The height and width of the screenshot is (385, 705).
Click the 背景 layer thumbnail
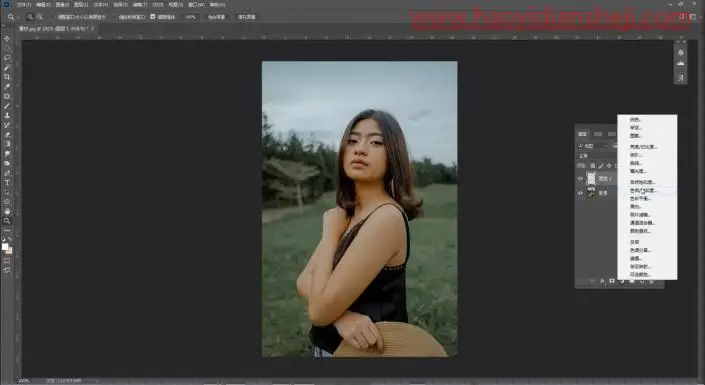tap(591, 193)
